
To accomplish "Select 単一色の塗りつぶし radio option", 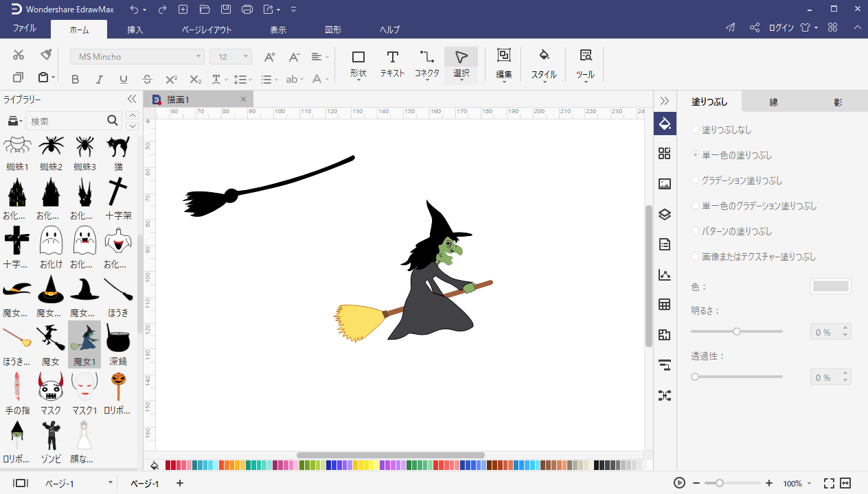I will (x=696, y=155).
